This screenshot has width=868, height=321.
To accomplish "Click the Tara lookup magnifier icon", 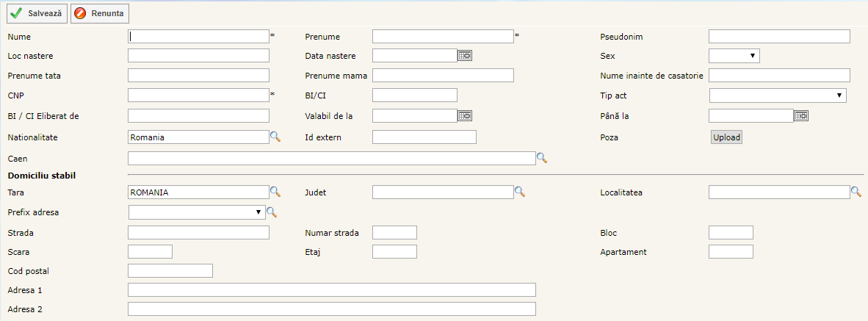I will pos(275,192).
